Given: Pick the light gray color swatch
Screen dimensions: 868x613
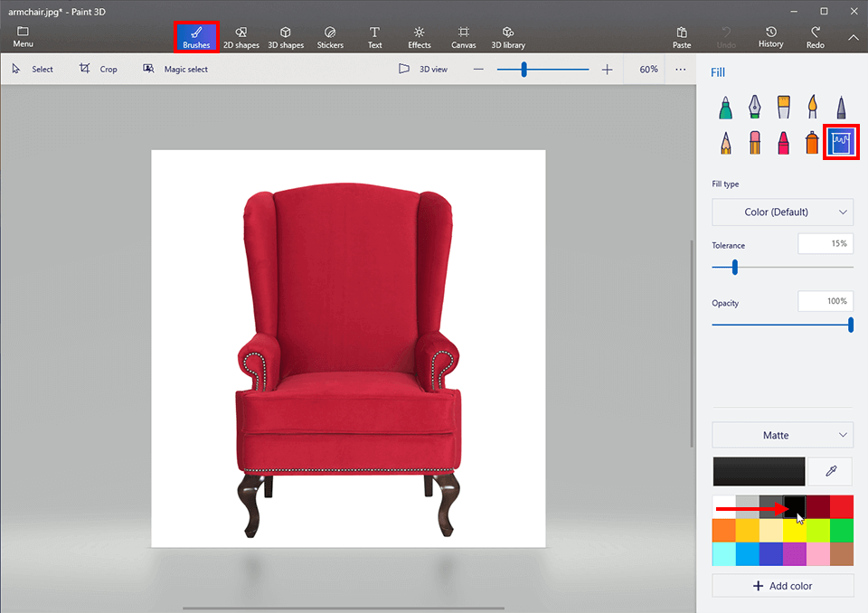Looking at the screenshot, I should (748, 506).
